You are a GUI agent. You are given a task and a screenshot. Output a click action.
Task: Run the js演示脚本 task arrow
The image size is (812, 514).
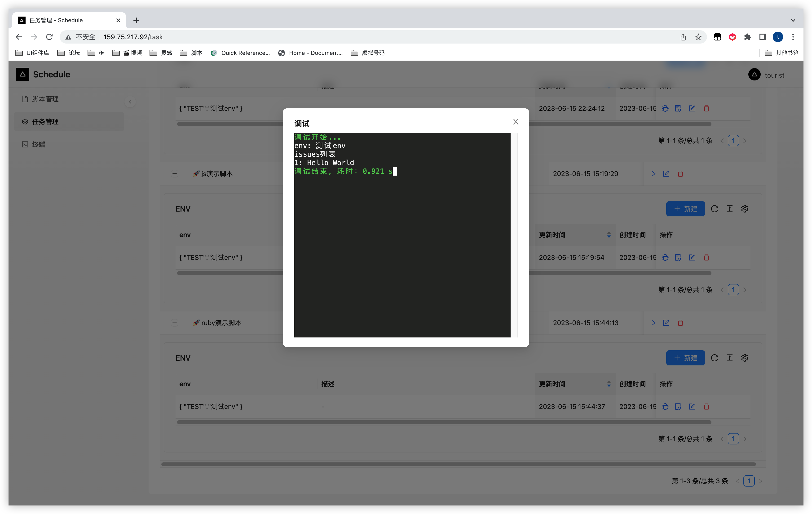(x=653, y=174)
